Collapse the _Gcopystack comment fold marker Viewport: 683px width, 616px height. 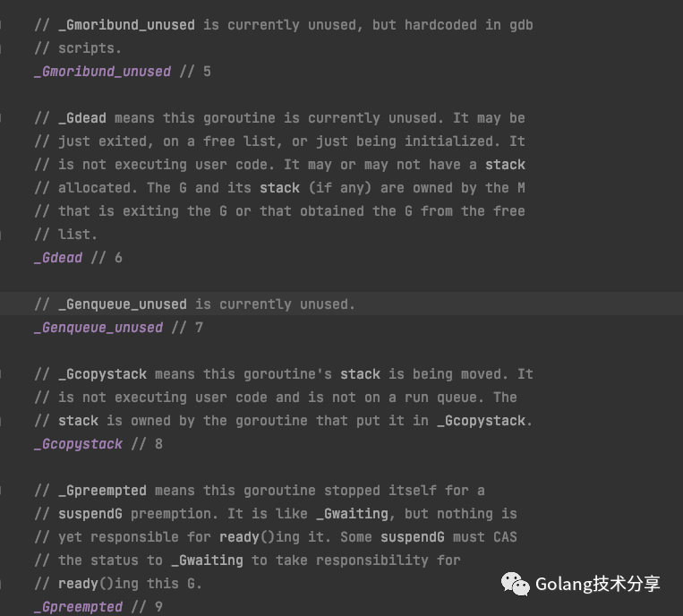point(1,374)
